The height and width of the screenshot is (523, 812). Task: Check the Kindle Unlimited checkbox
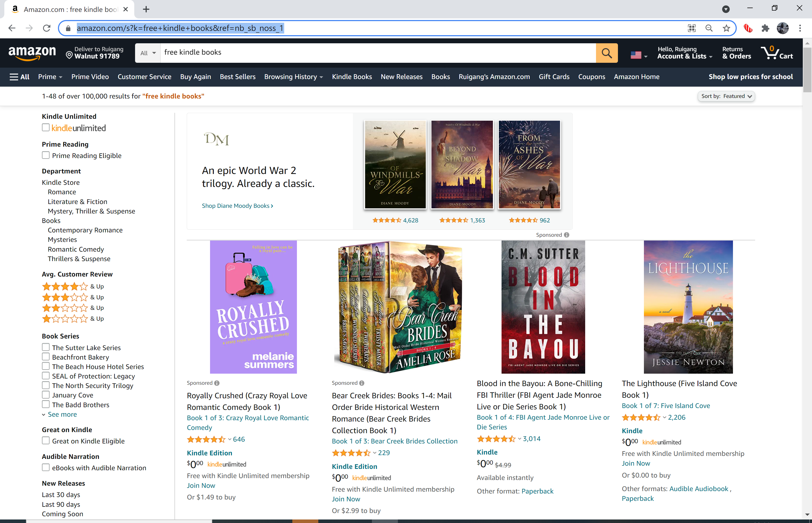pos(46,127)
